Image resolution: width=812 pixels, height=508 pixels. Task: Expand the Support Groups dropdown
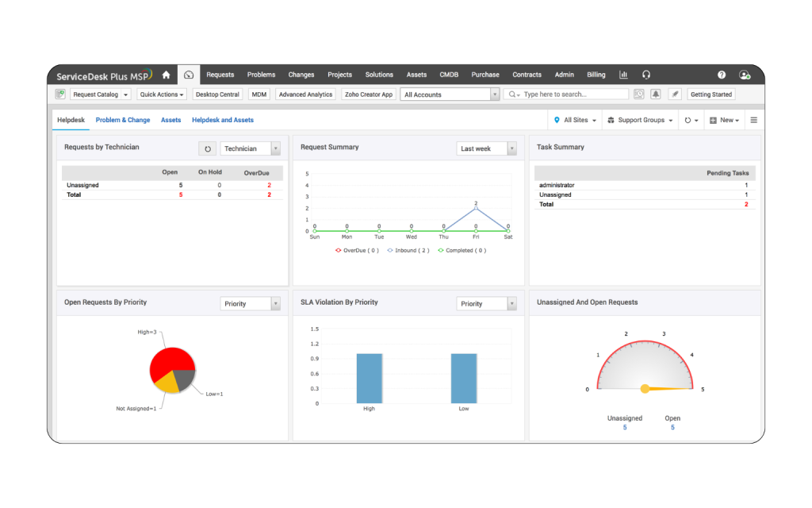tap(641, 120)
